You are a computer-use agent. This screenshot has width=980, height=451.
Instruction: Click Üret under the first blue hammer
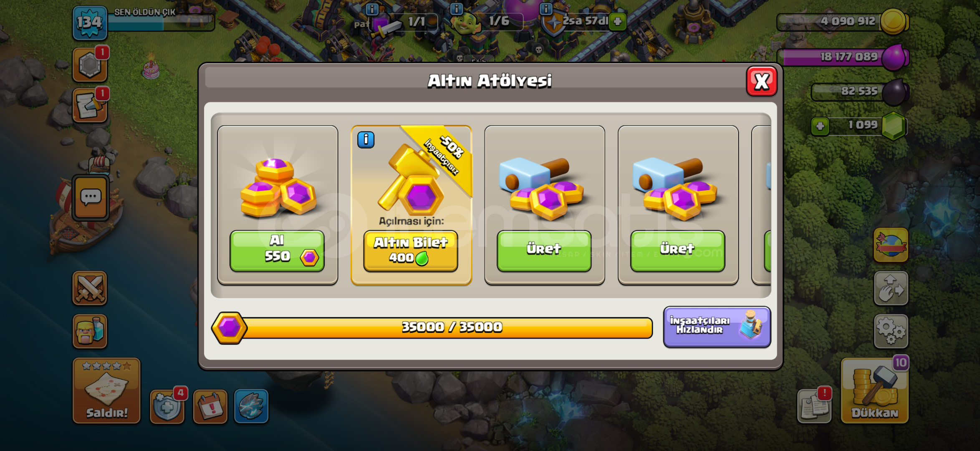pos(544,251)
